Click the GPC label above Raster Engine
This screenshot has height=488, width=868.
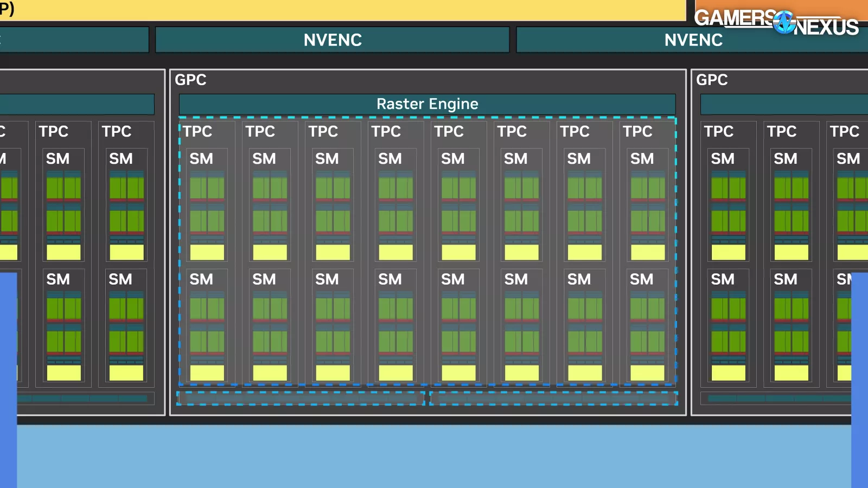pyautogui.click(x=190, y=80)
